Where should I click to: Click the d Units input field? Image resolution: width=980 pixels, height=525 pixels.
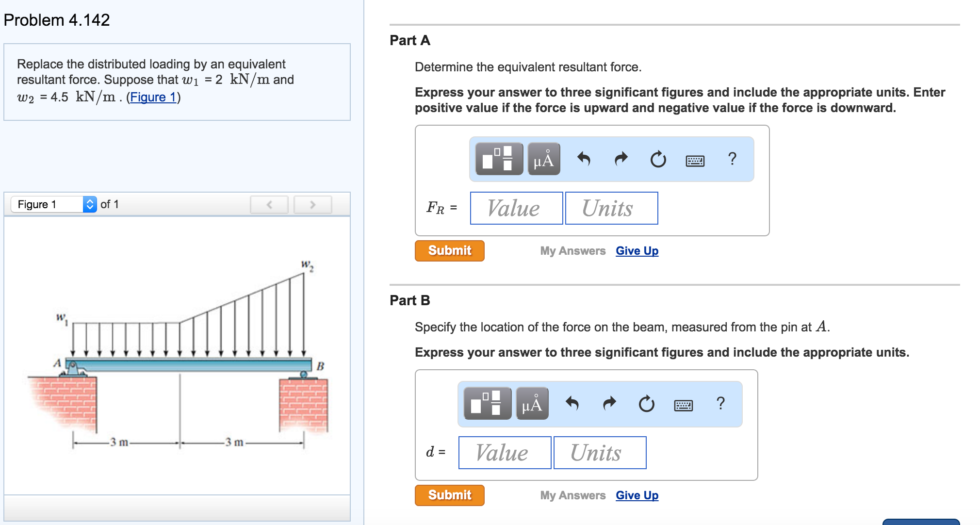(600, 453)
